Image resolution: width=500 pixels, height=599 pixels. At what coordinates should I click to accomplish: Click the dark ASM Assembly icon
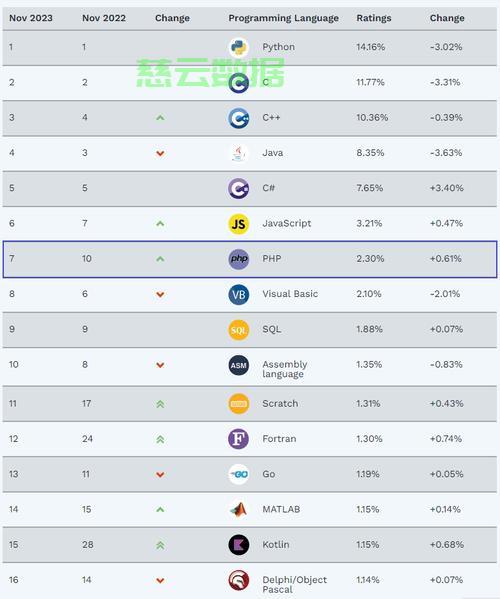(238, 365)
